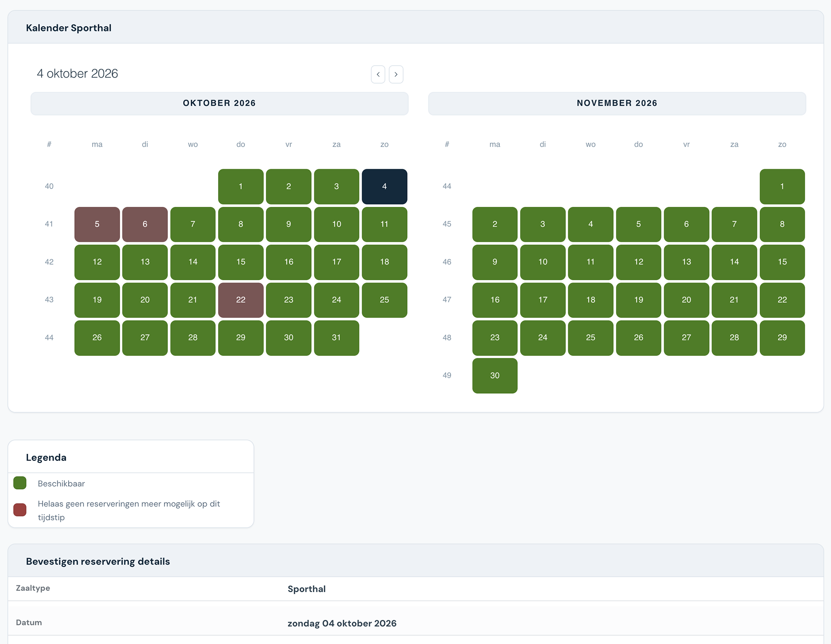
Task: Choose October 18 date cell
Action: pos(384,262)
